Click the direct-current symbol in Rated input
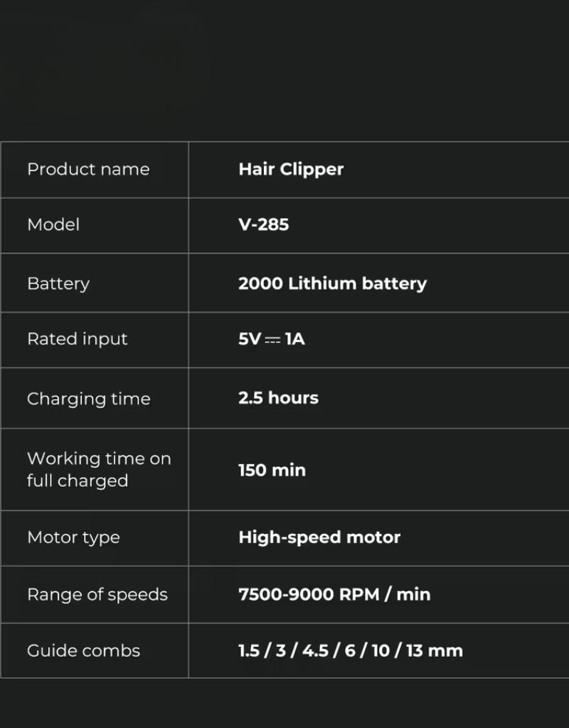Screen dimensions: 569x728 tap(272, 340)
